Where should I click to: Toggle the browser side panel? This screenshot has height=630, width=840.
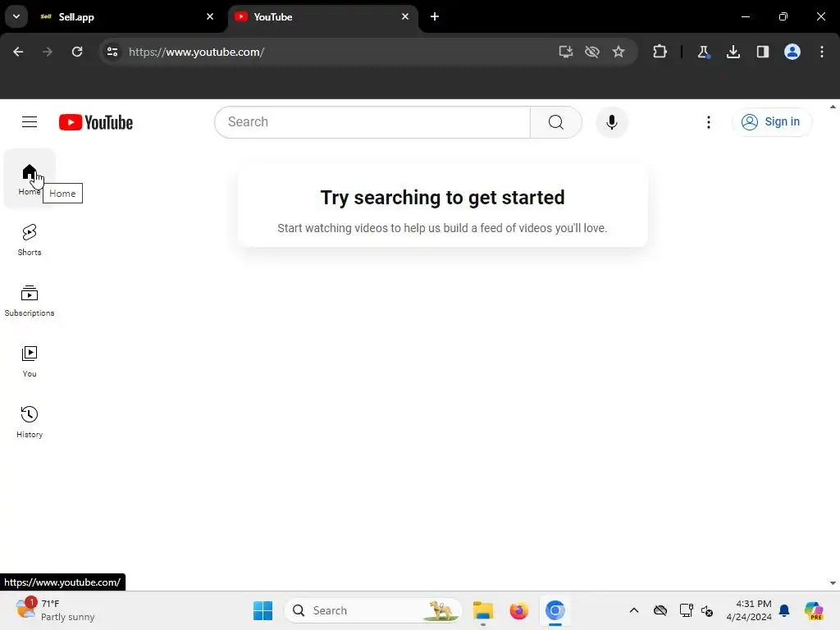tap(762, 52)
